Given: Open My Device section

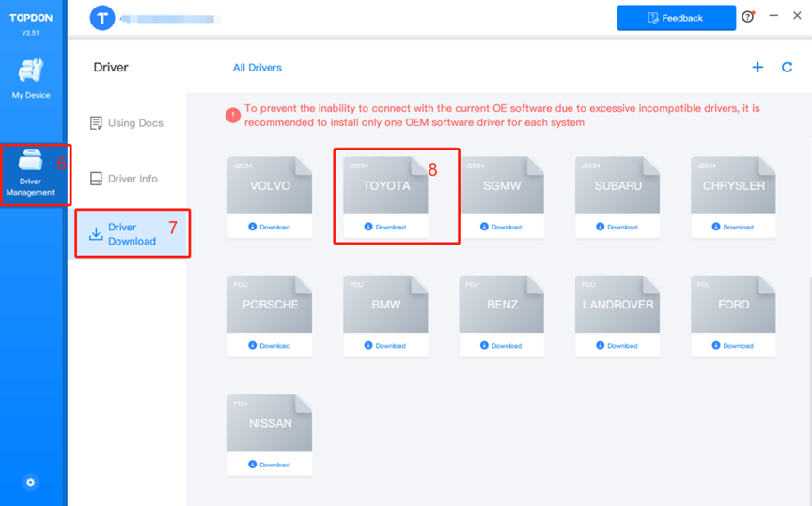Looking at the screenshot, I should pyautogui.click(x=31, y=79).
